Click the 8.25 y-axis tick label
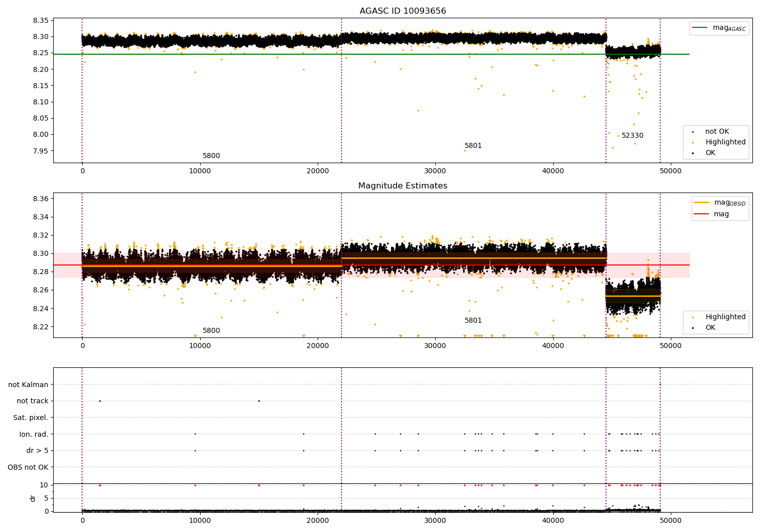The width and height of the screenshot is (760, 532). (40, 53)
